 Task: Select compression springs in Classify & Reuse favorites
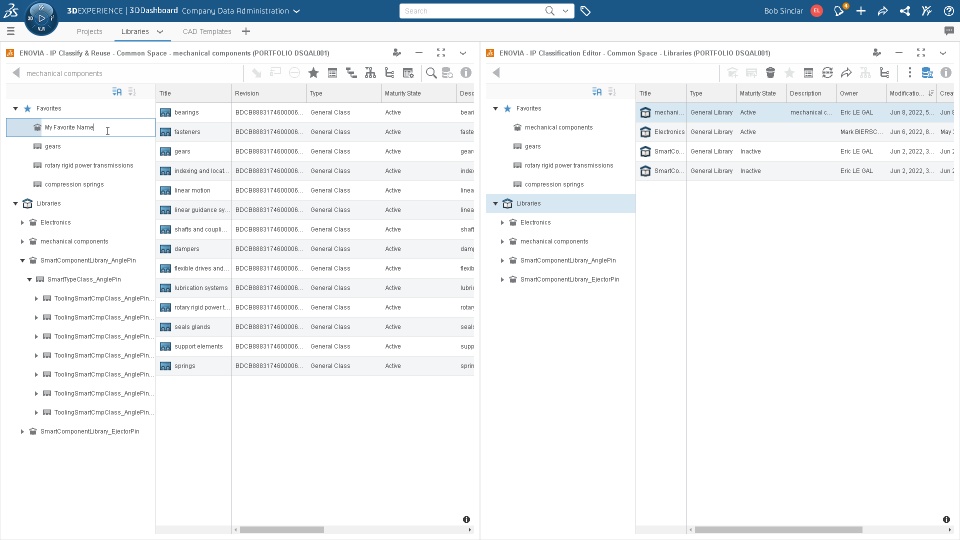(74, 184)
